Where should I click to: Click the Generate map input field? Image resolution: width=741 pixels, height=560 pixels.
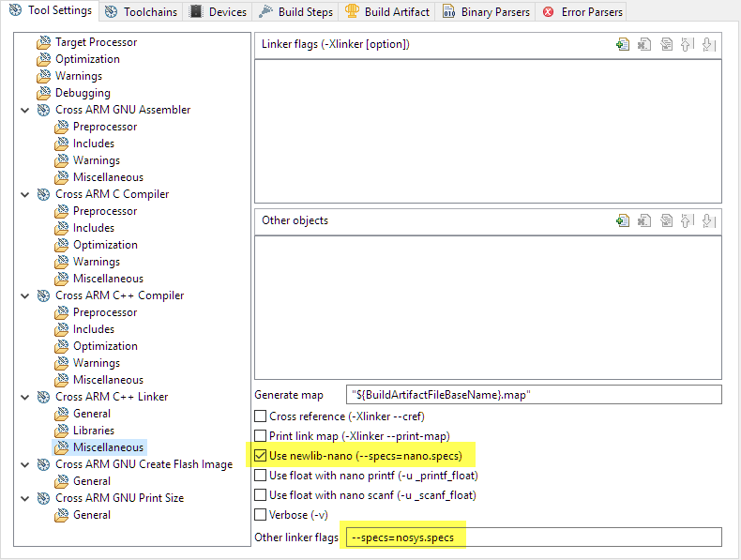tap(533, 395)
